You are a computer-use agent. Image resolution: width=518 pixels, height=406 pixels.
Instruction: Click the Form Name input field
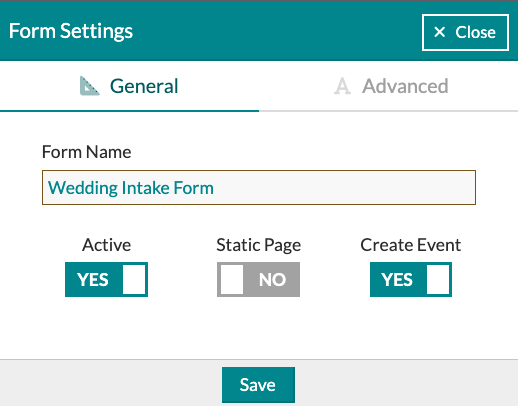259,187
